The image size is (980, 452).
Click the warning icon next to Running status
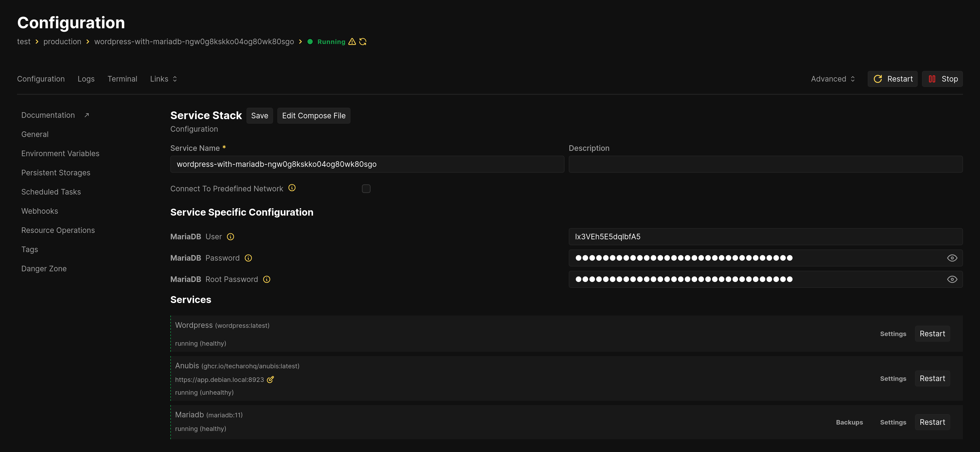[352, 42]
